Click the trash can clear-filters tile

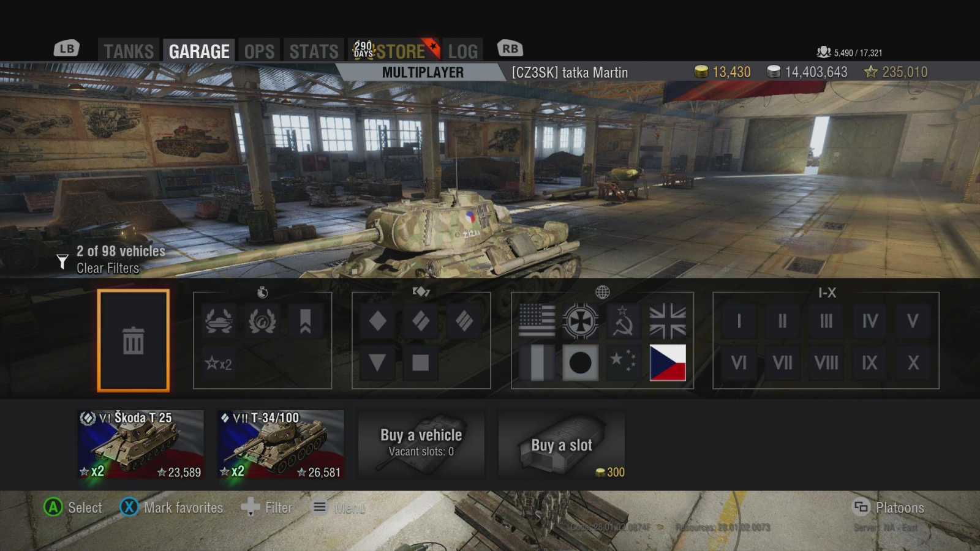tap(133, 340)
